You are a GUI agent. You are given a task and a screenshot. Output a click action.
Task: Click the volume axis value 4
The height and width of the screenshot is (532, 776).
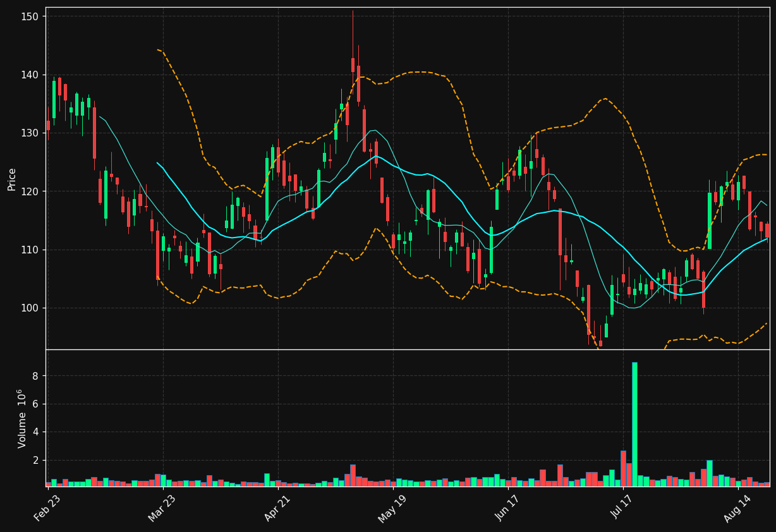36,432
